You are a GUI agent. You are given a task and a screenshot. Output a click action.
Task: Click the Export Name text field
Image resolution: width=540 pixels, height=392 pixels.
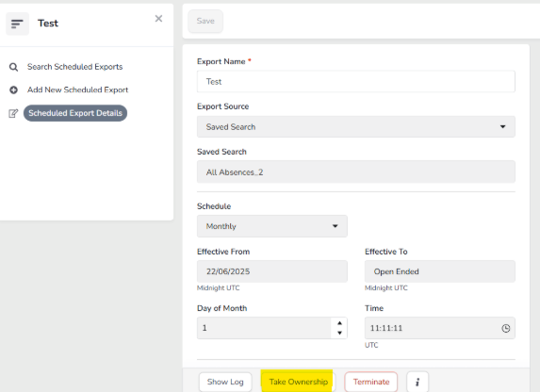(356, 82)
